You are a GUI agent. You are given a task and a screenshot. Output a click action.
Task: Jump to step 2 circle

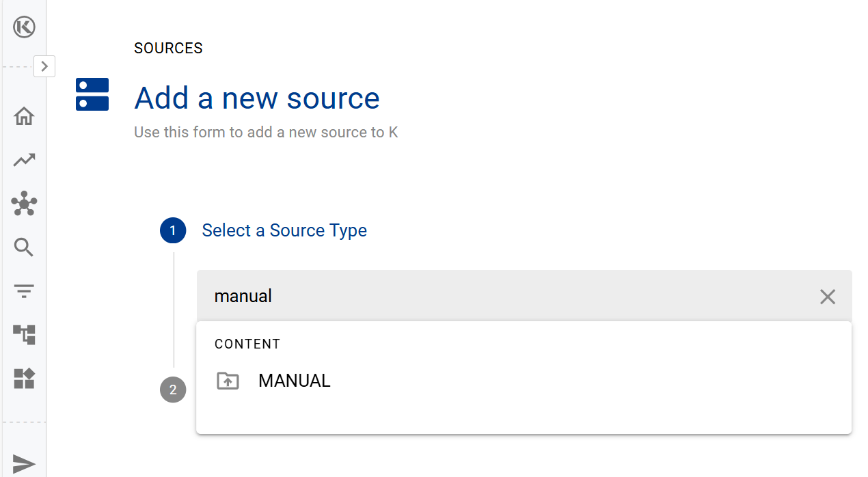[x=173, y=390]
